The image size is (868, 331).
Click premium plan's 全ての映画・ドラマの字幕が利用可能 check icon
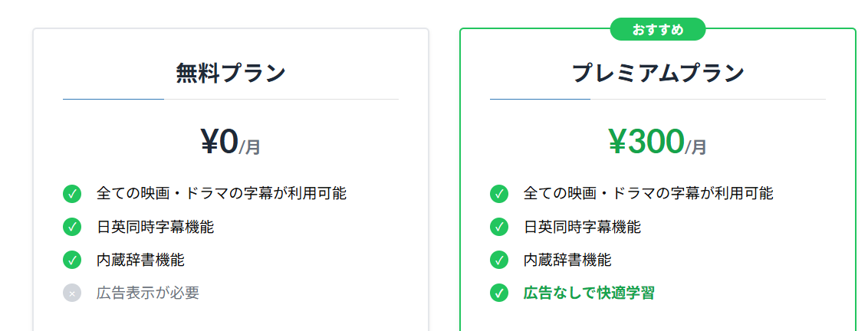click(499, 194)
